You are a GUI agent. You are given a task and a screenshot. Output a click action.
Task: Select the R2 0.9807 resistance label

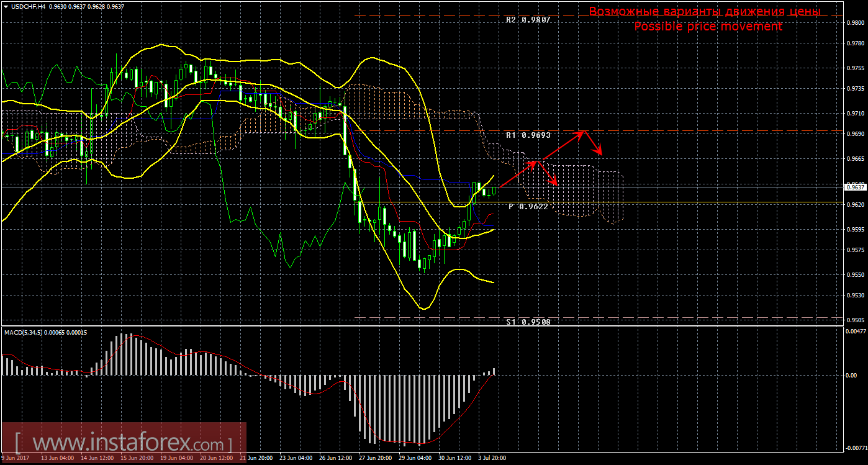528,20
